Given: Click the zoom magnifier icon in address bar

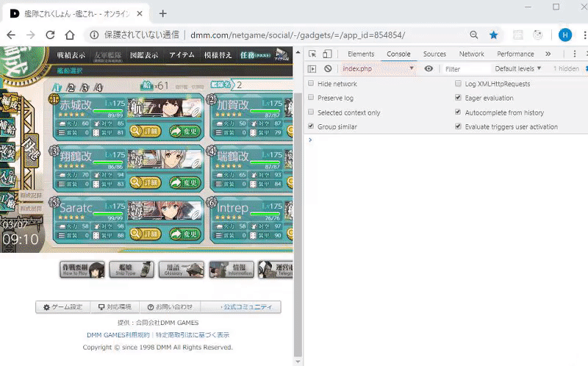Looking at the screenshot, I should coord(473,35).
